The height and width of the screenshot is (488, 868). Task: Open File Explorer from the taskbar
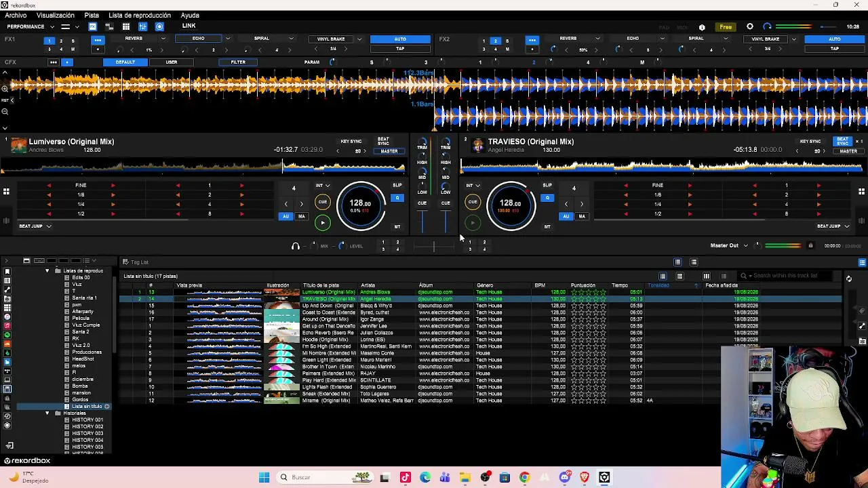[465, 477]
